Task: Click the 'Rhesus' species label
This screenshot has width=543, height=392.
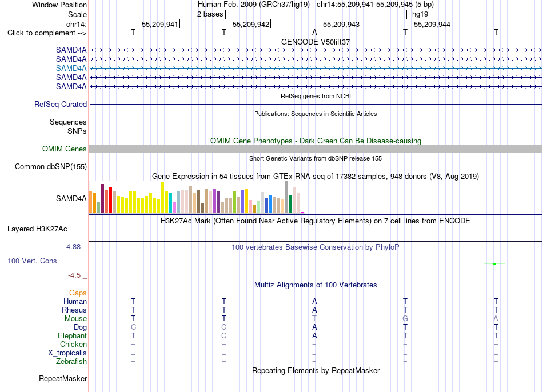Action: point(74,310)
